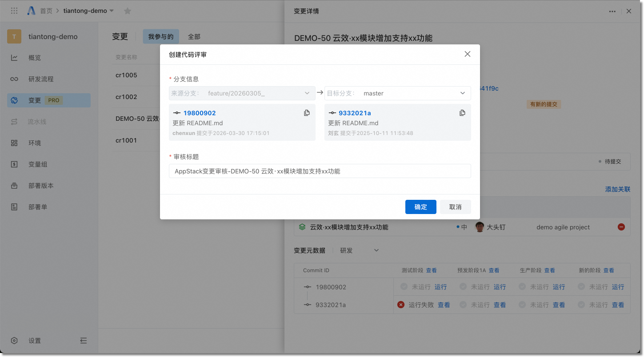The width and height of the screenshot is (644, 357).
Task: Click the 变更 sidebar icon
Action: coord(14,100)
